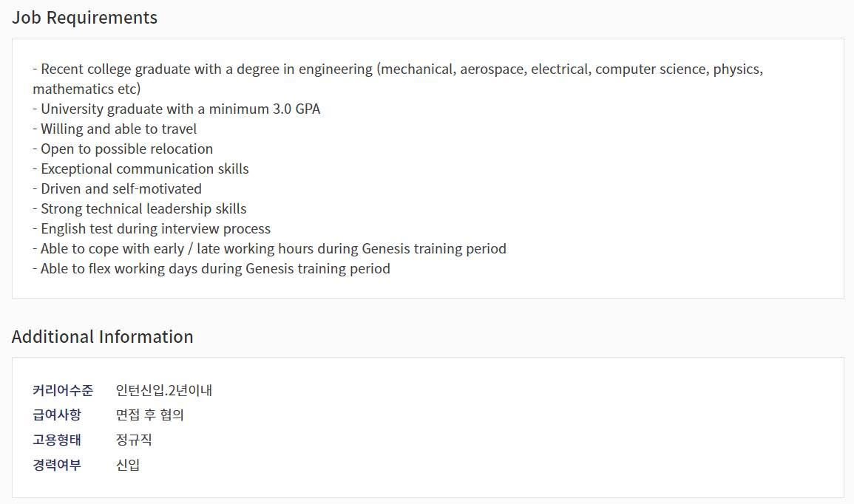Click the English test during interview process line
This screenshot has height=504, width=854.
(152, 228)
